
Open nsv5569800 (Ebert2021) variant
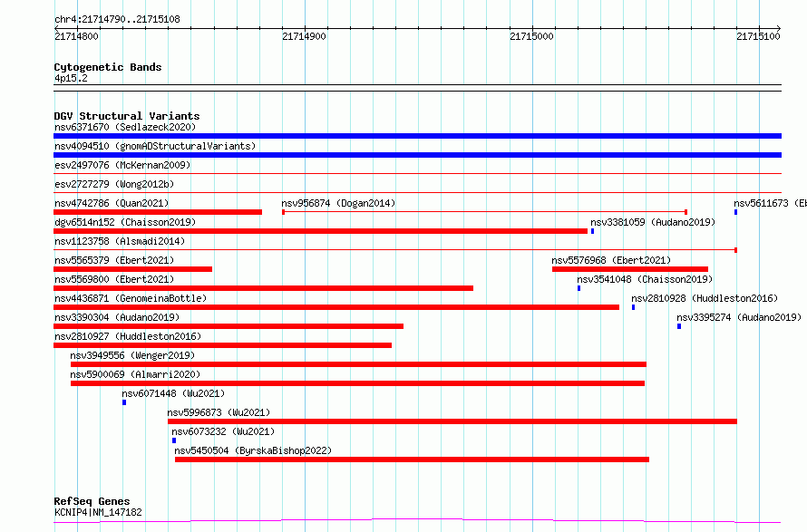pos(114,279)
